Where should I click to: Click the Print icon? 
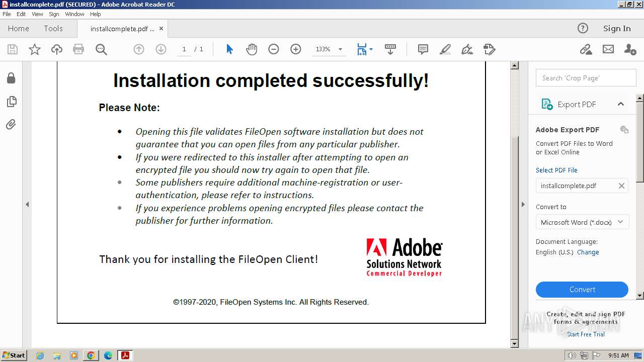point(78,49)
